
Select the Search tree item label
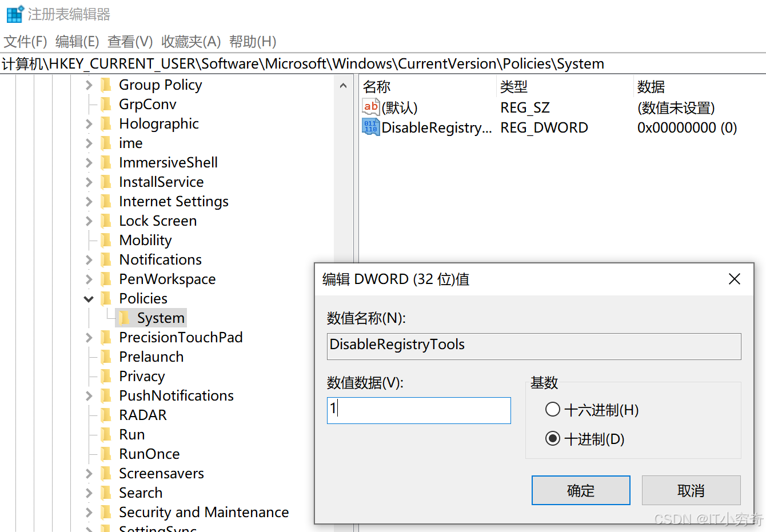pos(141,493)
